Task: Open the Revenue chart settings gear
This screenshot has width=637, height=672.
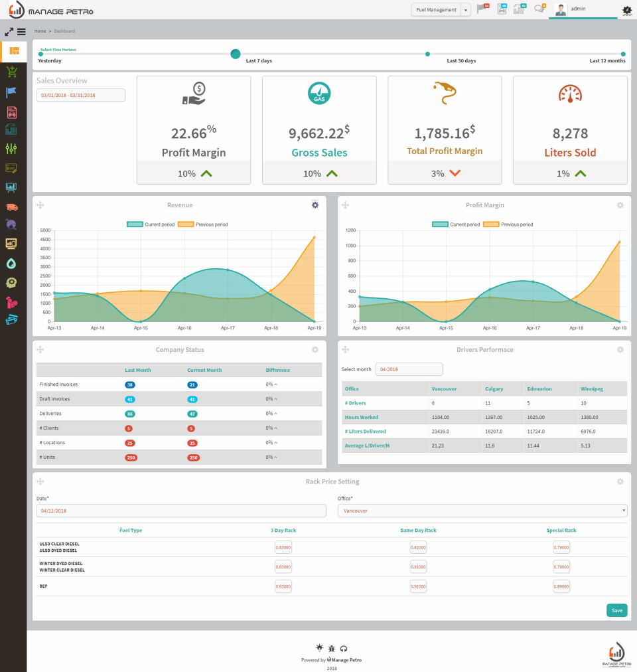Action: (x=315, y=205)
